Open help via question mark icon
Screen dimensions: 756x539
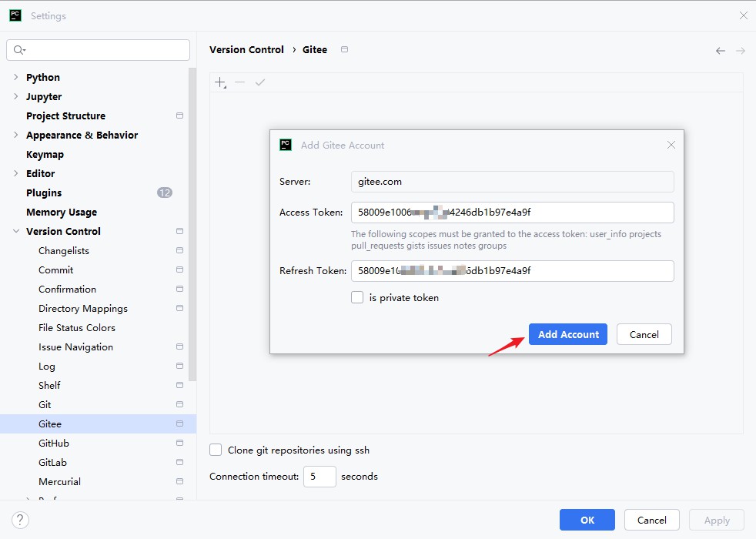[20, 520]
